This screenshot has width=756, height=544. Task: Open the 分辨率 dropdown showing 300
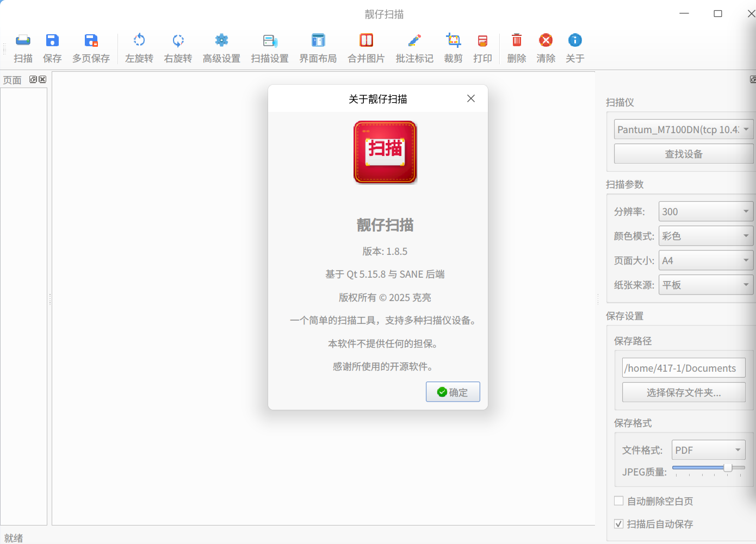pyautogui.click(x=706, y=211)
